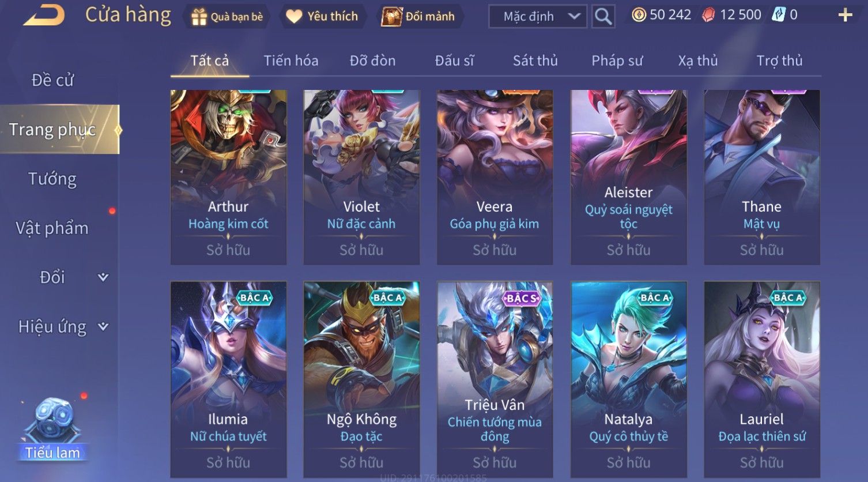Click the red ruby currency icon
This screenshot has width=868, height=482.
pos(708,15)
